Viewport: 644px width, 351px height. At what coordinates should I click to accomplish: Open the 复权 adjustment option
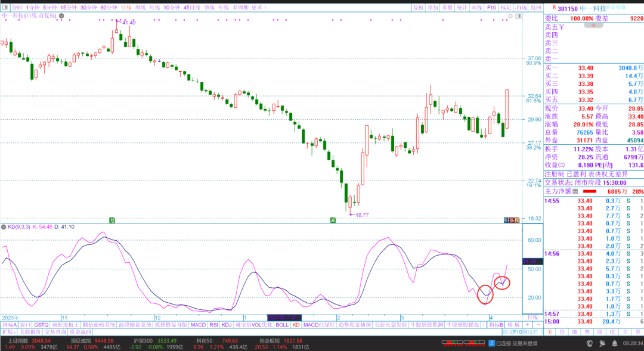(419, 8)
